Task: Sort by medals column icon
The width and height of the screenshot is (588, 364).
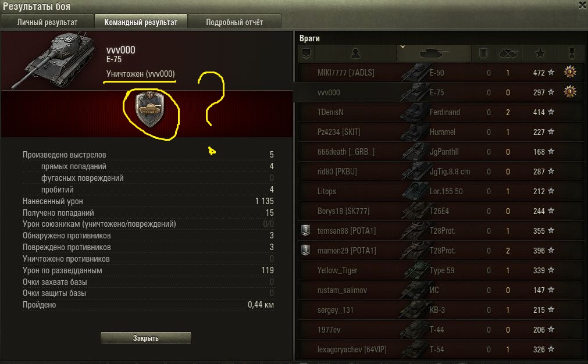Action: (x=572, y=53)
